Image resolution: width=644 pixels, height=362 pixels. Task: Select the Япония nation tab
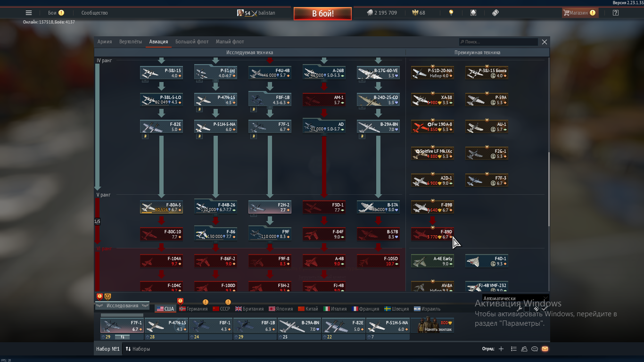point(281,309)
